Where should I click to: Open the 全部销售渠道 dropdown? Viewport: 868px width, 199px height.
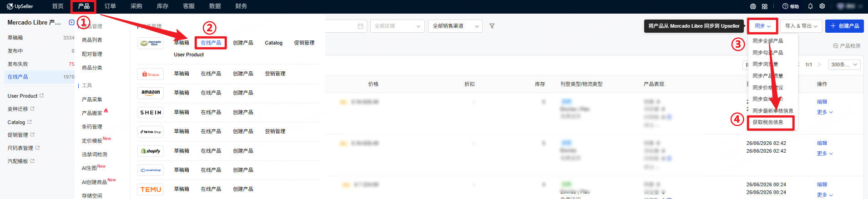click(455, 26)
